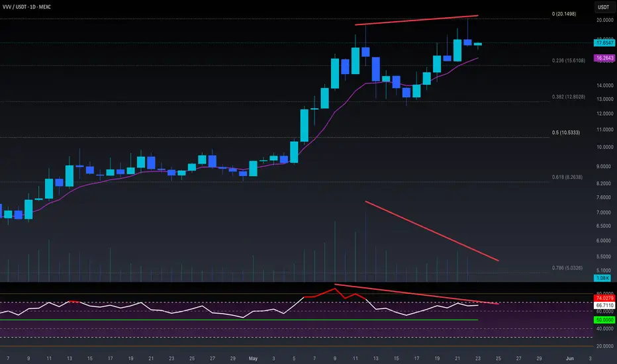This screenshot has height=364, width=617.
Task: Open the VVV / USDT symbol title
Action: coord(26,7)
